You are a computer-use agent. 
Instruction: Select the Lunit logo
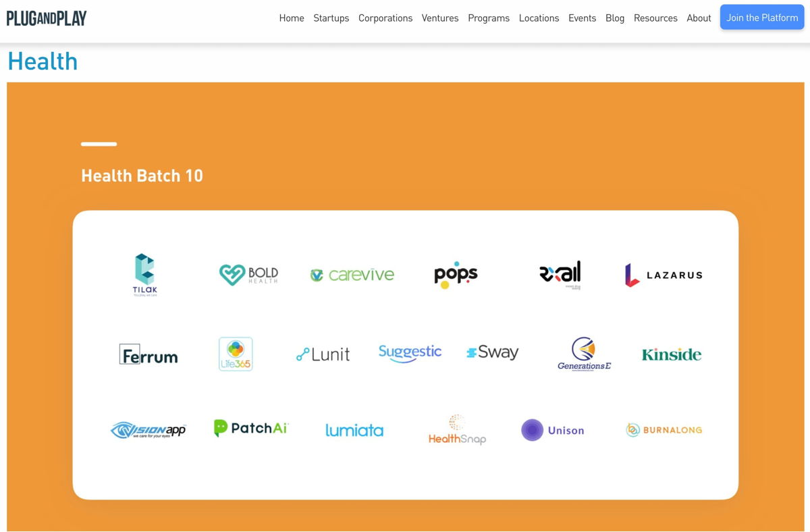[x=323, y=354]
